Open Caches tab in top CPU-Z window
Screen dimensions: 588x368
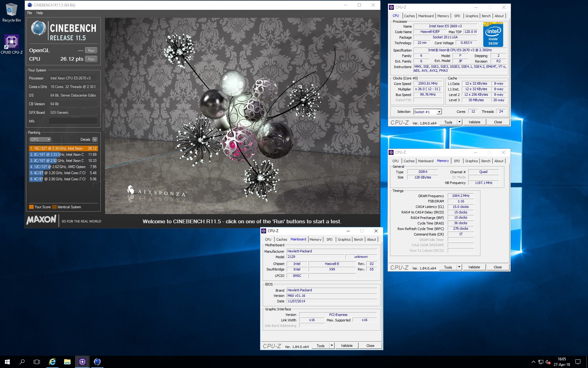pos(409,16)
